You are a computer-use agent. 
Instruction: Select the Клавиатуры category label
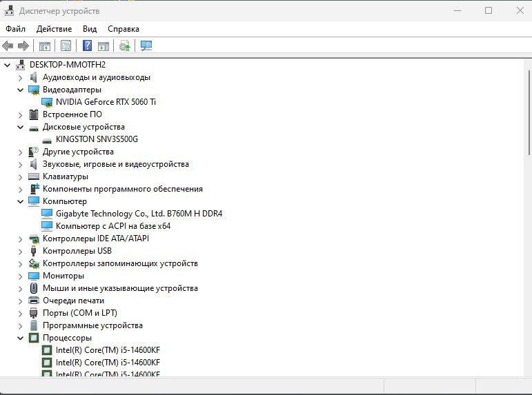(66, 176)
